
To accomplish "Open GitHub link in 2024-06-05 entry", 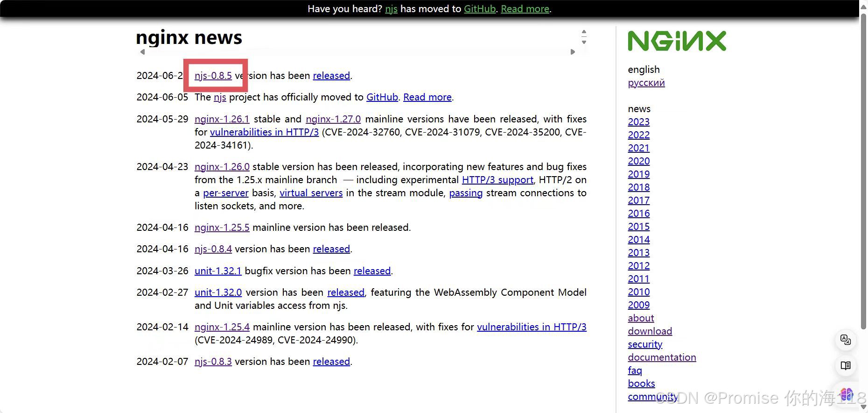I will point(382,97).
